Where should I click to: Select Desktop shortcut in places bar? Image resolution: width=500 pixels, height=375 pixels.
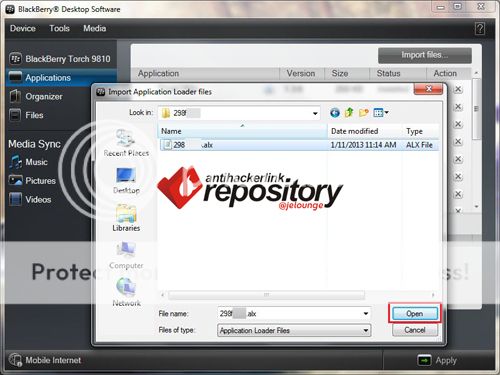[x=126, y=180]
